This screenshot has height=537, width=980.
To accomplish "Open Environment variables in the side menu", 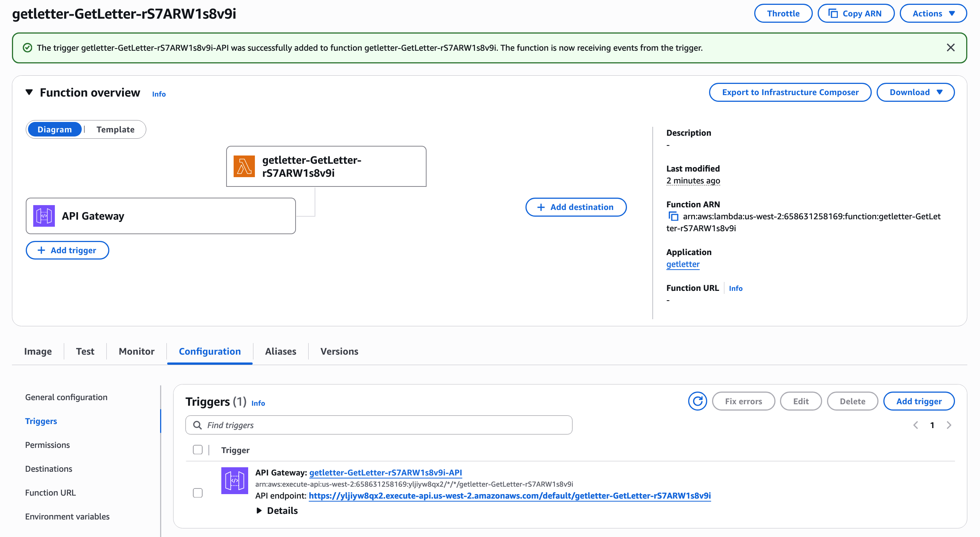I will pos(67,516).
